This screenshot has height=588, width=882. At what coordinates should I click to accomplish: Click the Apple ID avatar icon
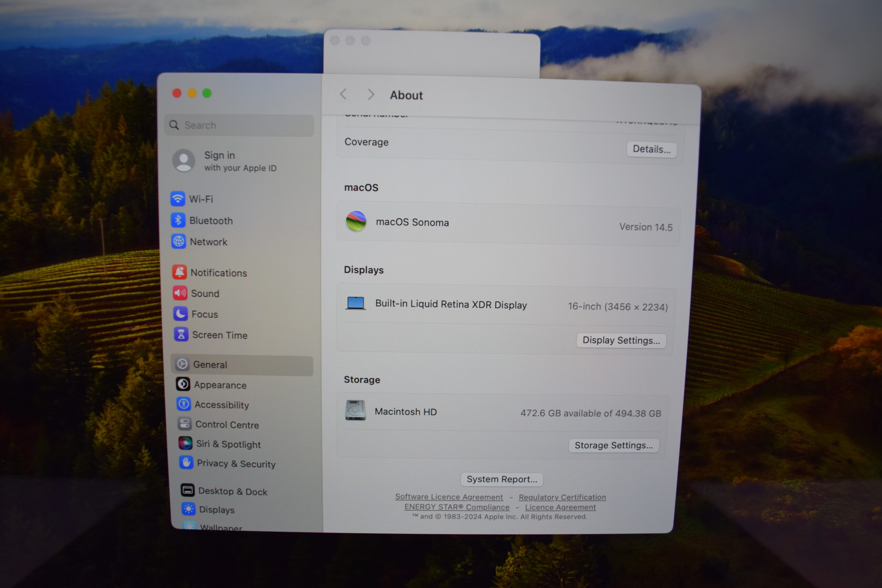[183, 161]
